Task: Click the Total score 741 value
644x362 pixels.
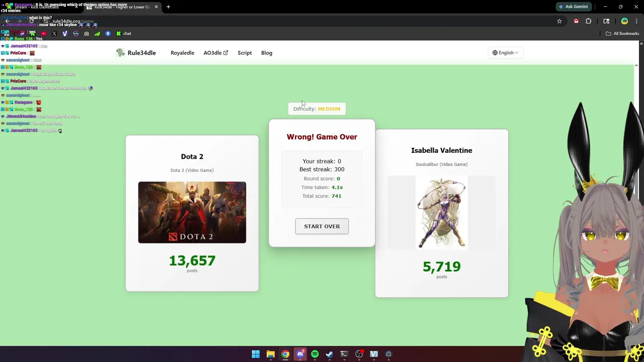Action: 336,196
